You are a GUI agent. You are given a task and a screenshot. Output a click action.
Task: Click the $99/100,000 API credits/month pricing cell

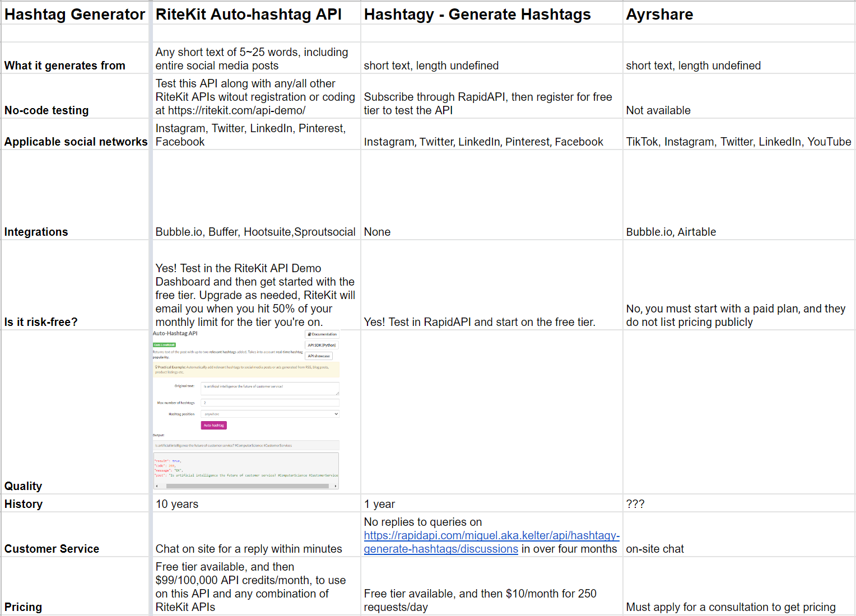click(x=256, y=586)
